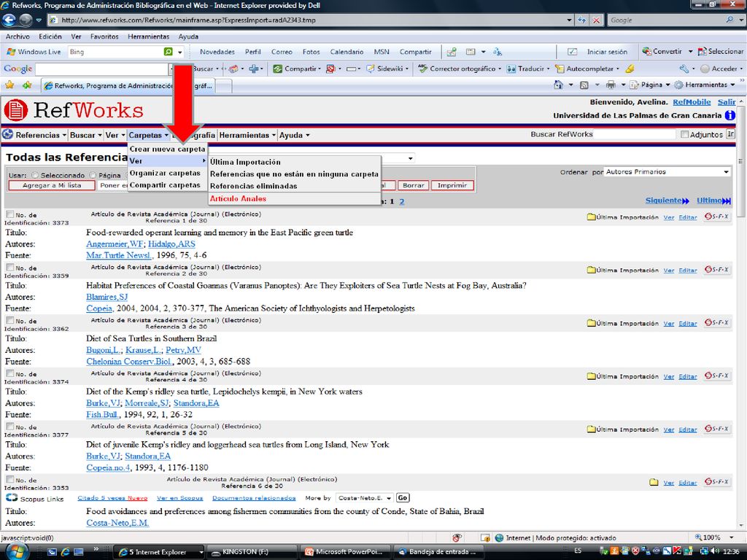Click the RefWorks logo icon

click(16, 110)
